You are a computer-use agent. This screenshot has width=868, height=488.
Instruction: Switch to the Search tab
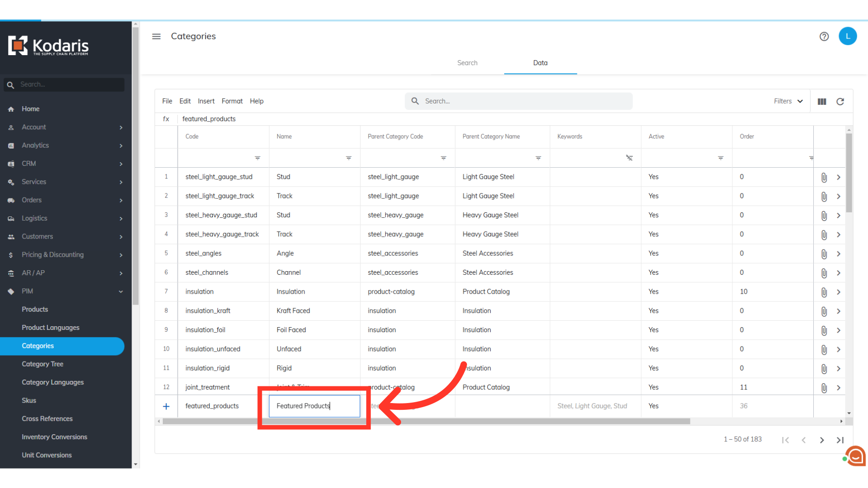tap(467, 63)
